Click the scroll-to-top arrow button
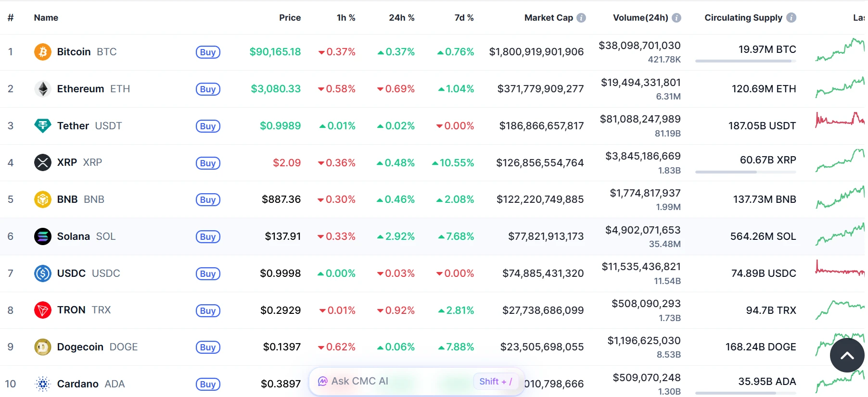The image size is (868, 397). tap(847, 355)
